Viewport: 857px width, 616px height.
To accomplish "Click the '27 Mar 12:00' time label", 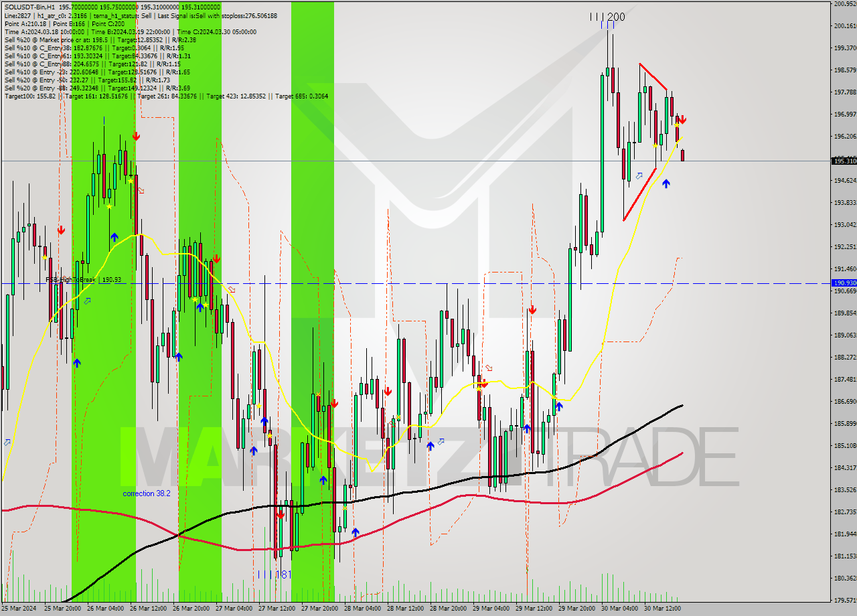I will [279, 609].
